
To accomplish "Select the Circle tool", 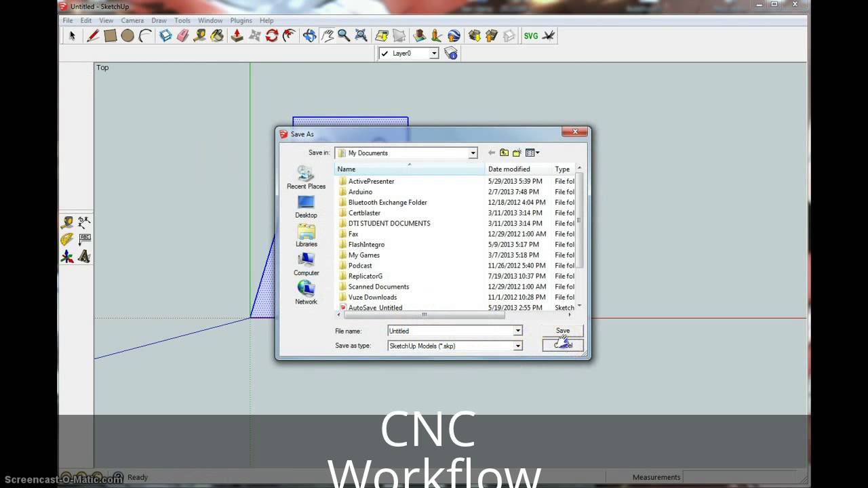I will 127,36.
